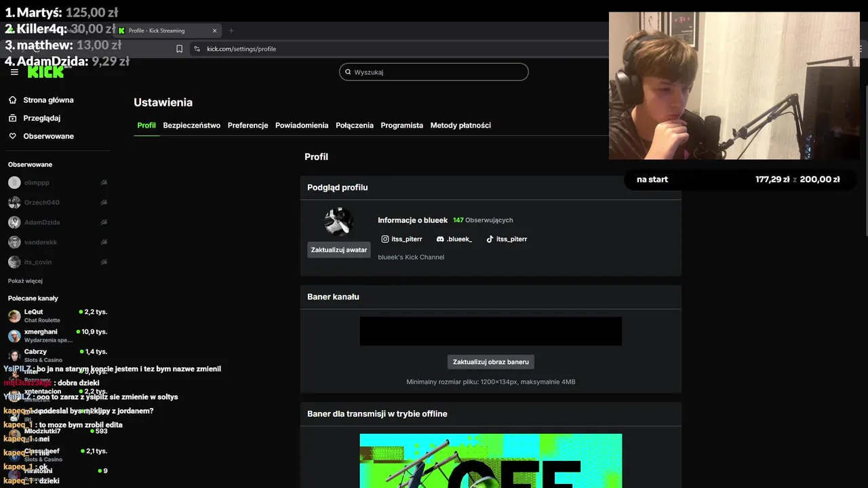Click the Kick logo
This screenshot has width=868, height=488.
[x=45, y=72]
